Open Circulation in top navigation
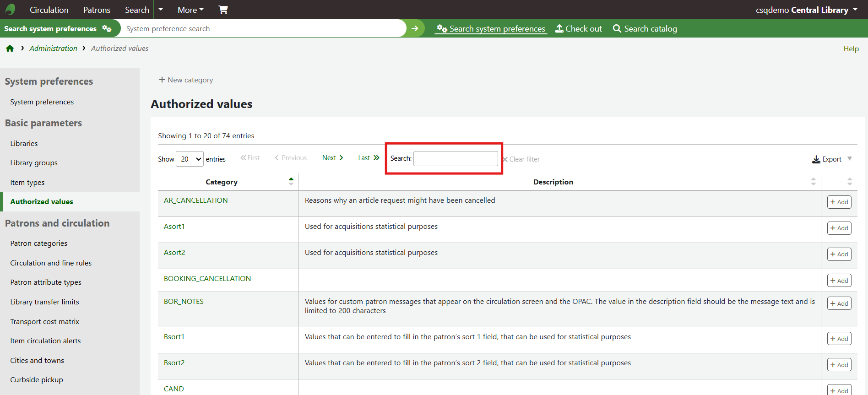Viewport: 868px width, 395px height. click(49, 10)
